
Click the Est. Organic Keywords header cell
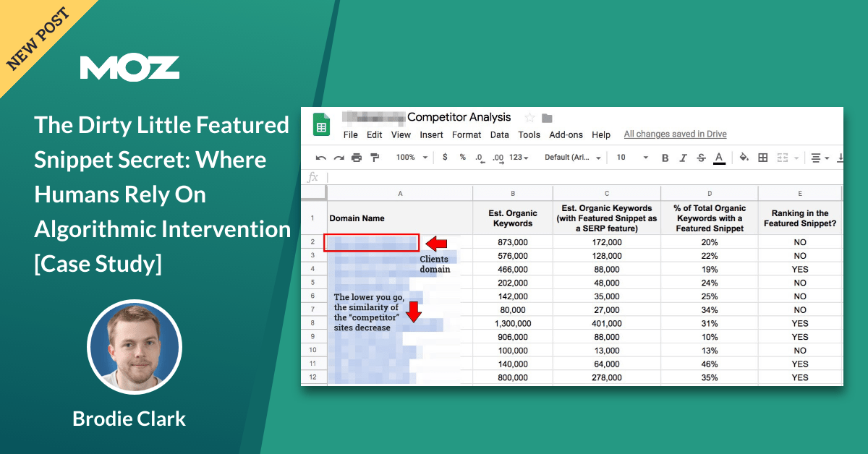[x=513, y=218]
